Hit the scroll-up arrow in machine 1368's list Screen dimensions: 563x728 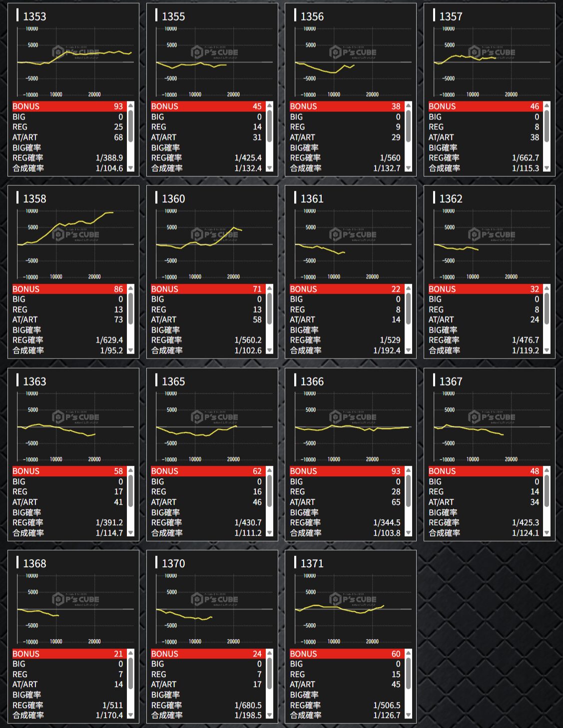[131, 653]
